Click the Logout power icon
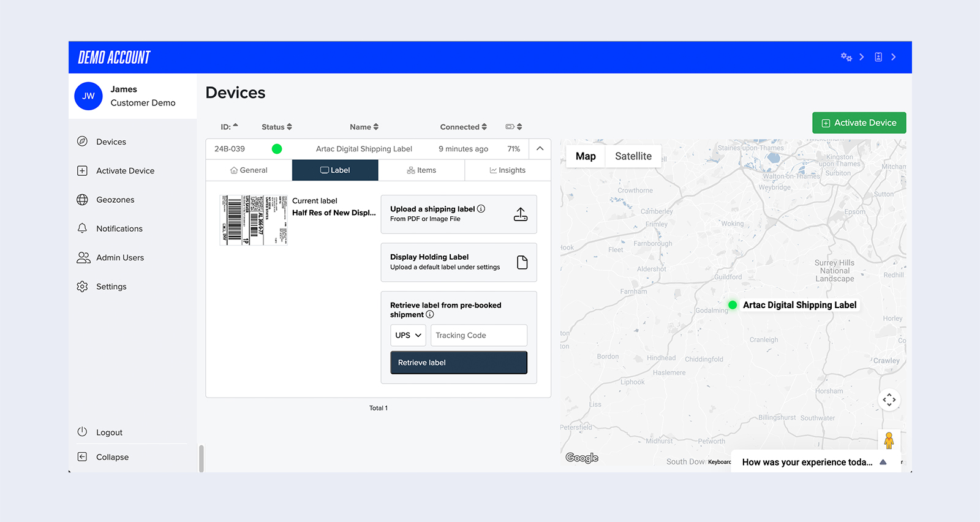Screen dimensions: 980x522 pyautogui.click(x=82, y=431)
